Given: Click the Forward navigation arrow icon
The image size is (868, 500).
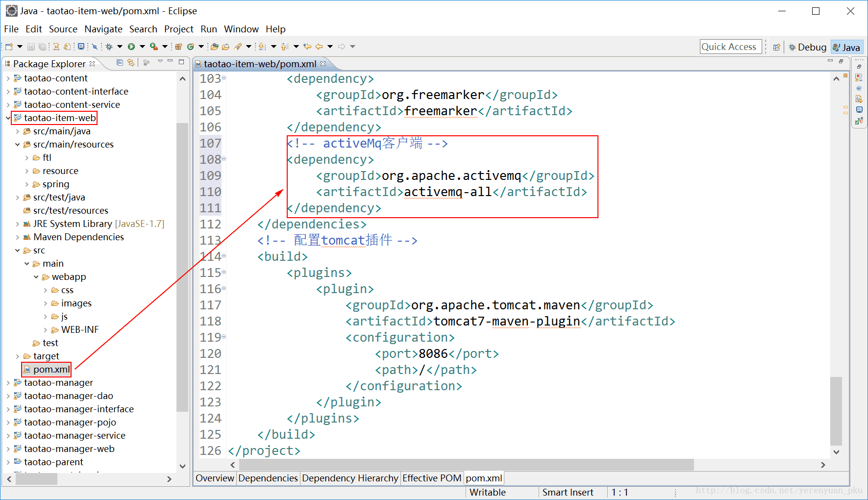Looking at the screenshot, I should (342, 47).
